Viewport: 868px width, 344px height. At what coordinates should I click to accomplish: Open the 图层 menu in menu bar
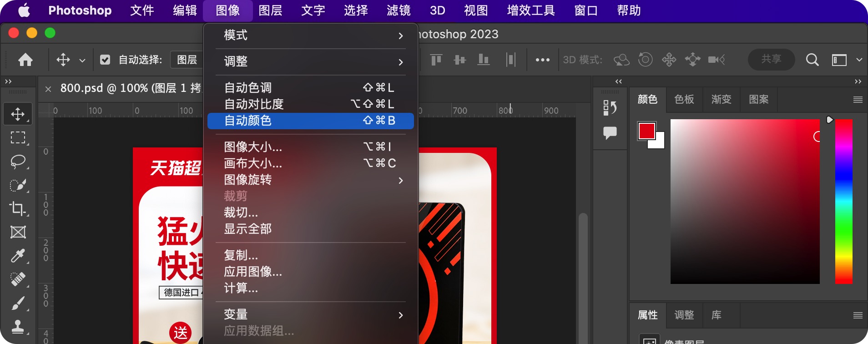click(x=270, y=10)
